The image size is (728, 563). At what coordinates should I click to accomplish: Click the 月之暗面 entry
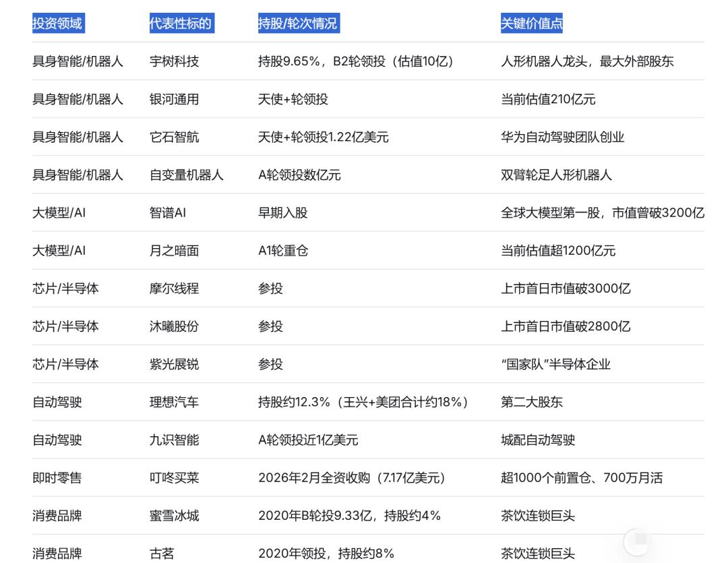174,250
